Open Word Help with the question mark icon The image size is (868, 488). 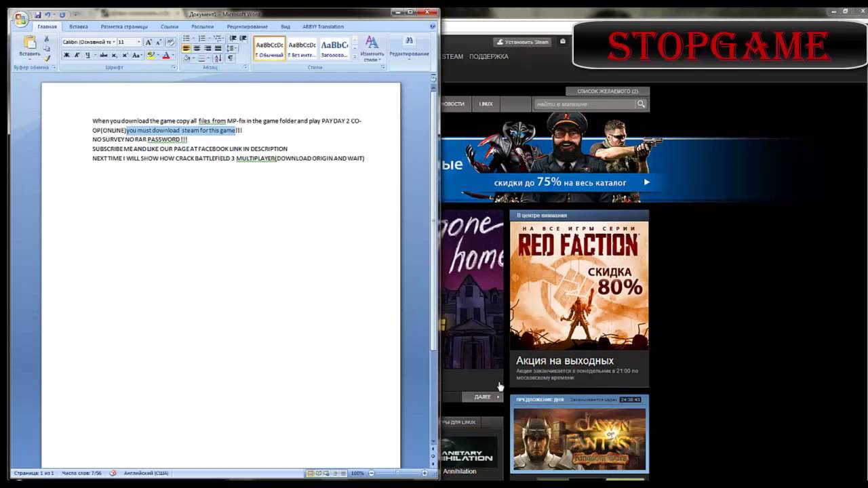(433, 26)
